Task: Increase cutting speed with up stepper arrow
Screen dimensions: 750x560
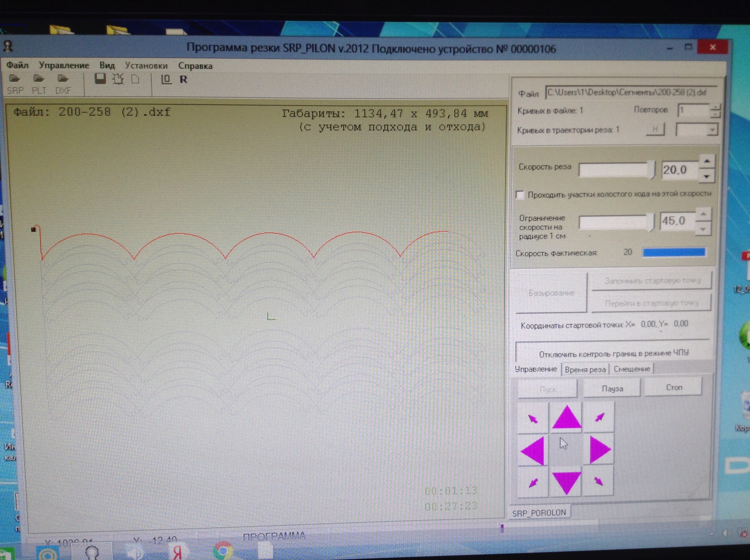Action: coord(707,161)
